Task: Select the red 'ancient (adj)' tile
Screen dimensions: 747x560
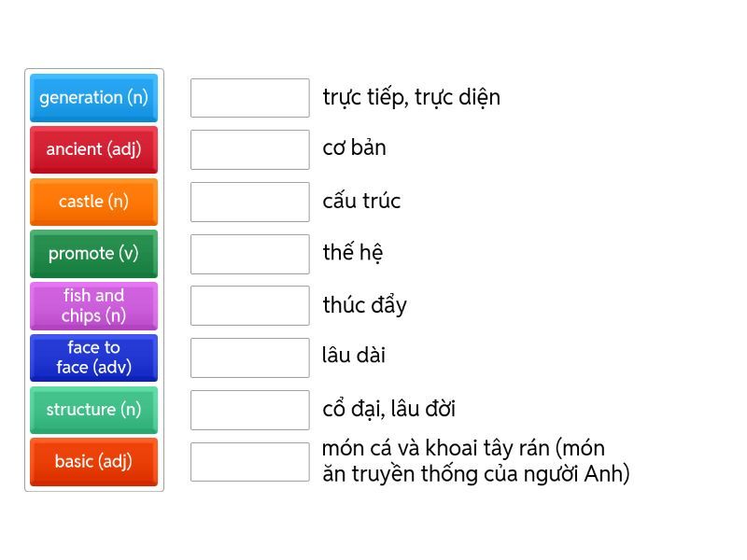Action: 93,149
